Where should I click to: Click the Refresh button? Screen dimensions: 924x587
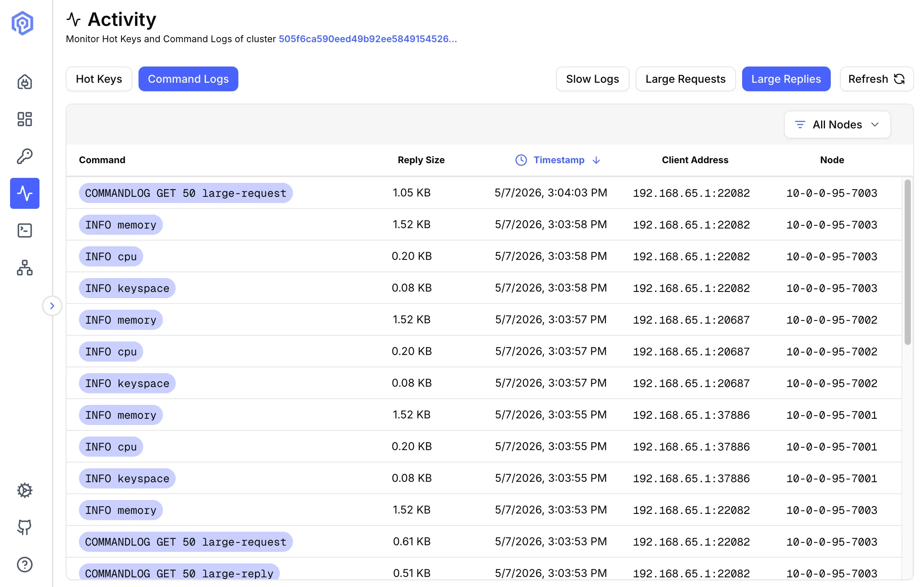(876, 79)
